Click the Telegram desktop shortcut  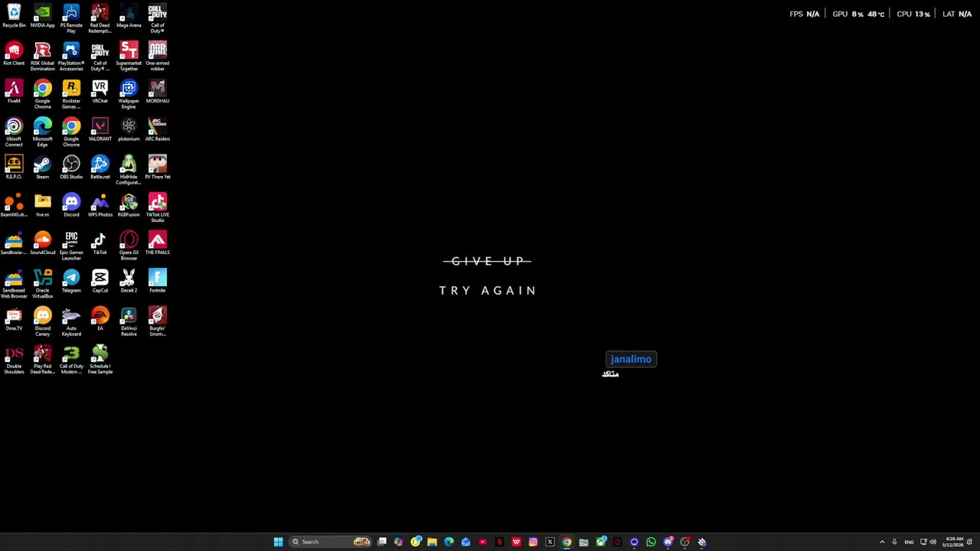coord(71,282)
